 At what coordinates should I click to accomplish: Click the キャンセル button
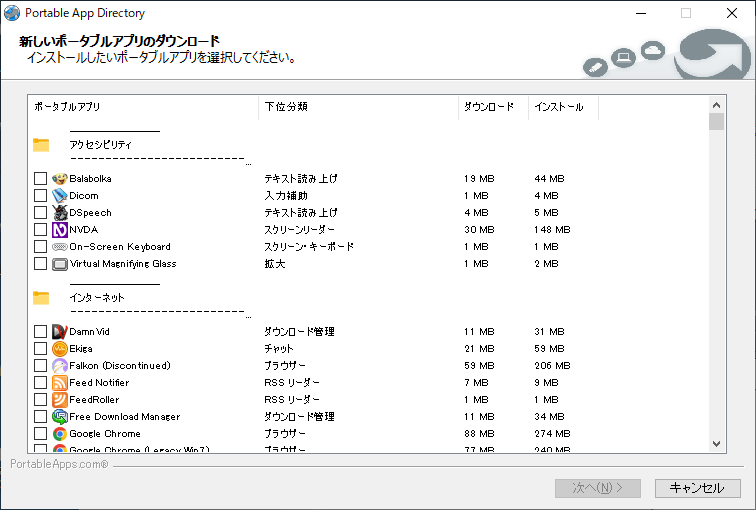tap(698, 488)
